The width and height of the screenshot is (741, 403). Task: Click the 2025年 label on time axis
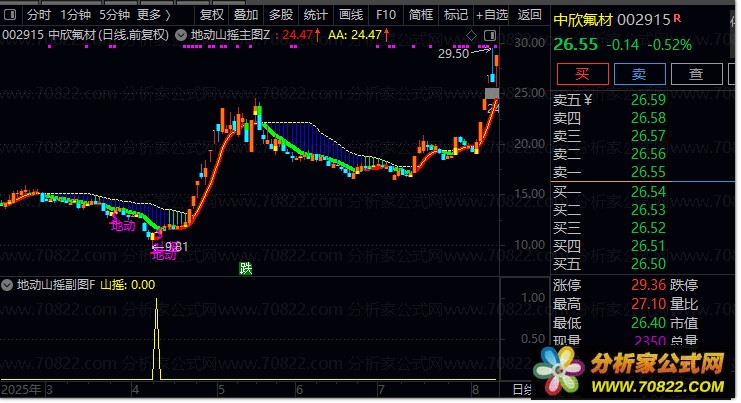click(21, 390)
